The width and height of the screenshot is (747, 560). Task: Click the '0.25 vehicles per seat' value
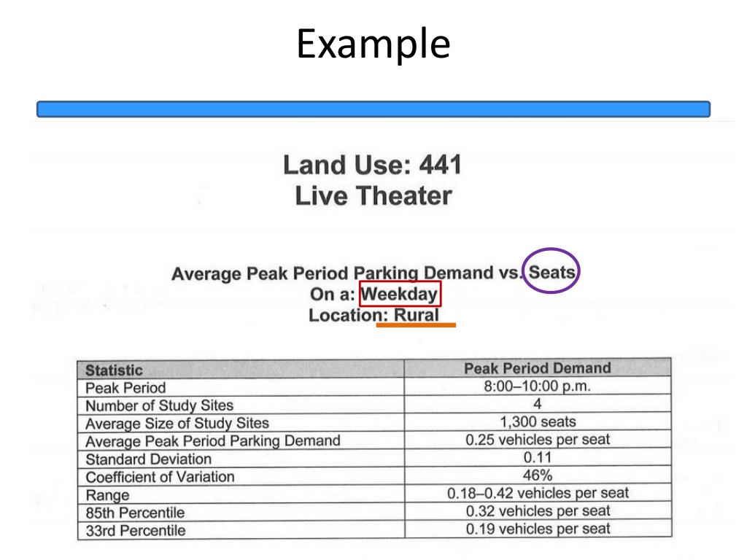[538, 440]
